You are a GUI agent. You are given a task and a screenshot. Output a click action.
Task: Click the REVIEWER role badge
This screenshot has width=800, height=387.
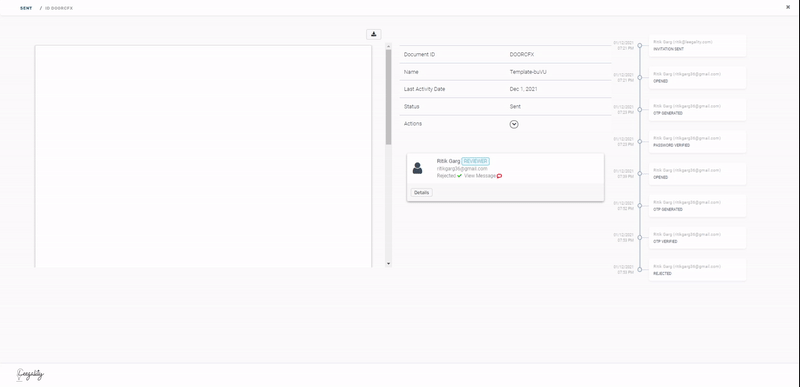pos(476,161)
